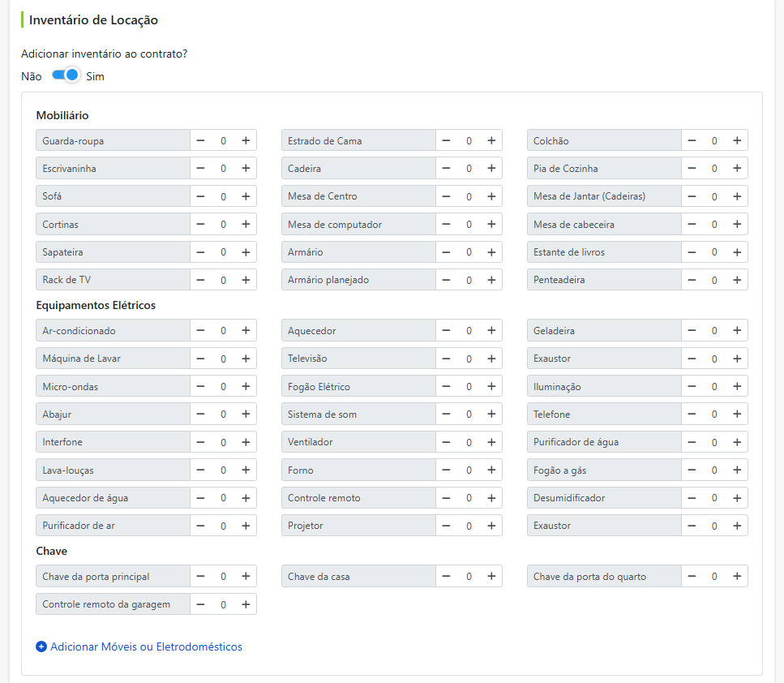
Task: Click minus icon for Televisão
Action: click(x=446, y=359)
